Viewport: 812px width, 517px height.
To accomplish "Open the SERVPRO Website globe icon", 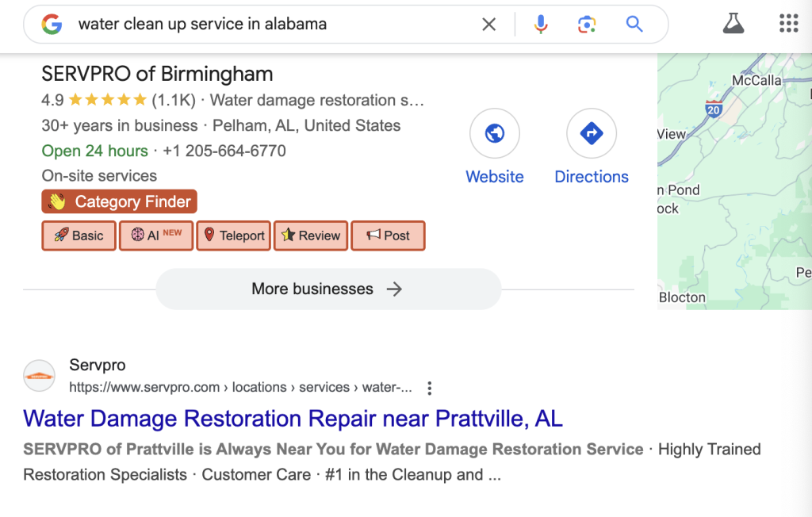I will (495, 134).
